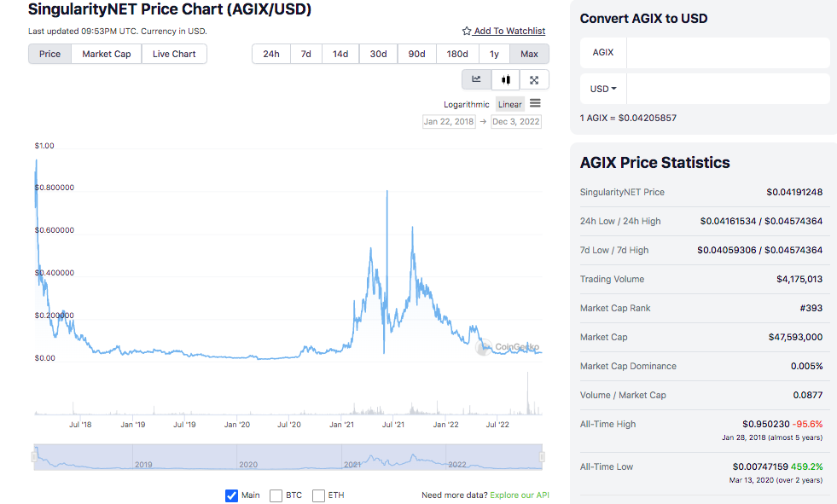Open the Live Chart tab

174,54
